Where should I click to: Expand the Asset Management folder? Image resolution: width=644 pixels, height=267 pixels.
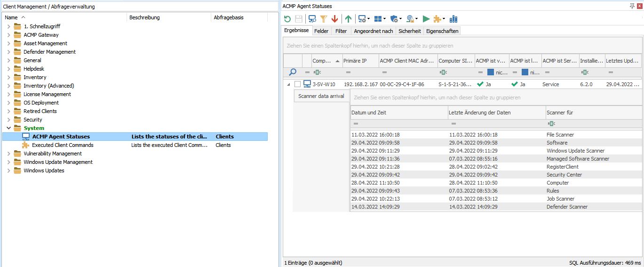pos(8,43)
